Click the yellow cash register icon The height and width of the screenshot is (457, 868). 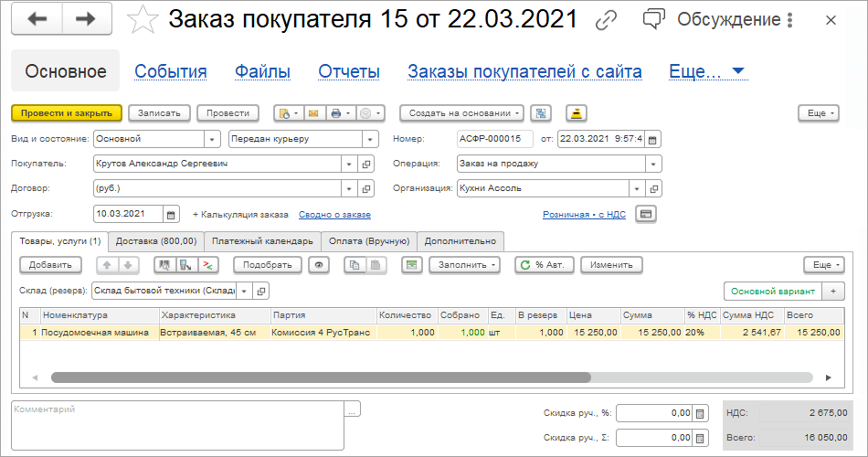tap(577, 113)
